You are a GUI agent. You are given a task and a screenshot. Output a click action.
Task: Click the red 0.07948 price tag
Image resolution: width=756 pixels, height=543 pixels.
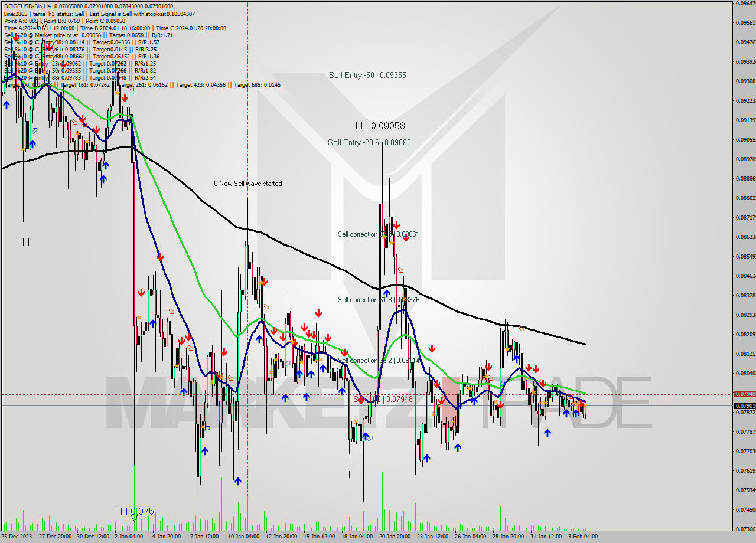[744, 394]
